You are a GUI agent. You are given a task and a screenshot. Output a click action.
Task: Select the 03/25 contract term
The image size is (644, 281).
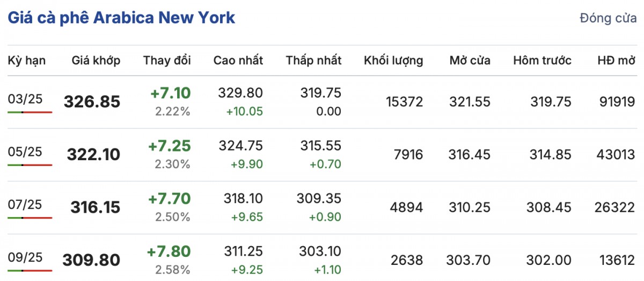click(25, 98)
